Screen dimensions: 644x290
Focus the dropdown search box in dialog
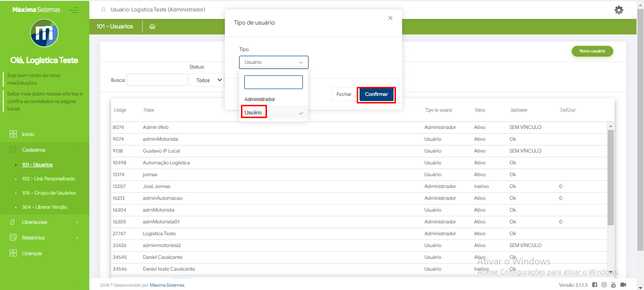pyautogui.click(x=274, y=82)
